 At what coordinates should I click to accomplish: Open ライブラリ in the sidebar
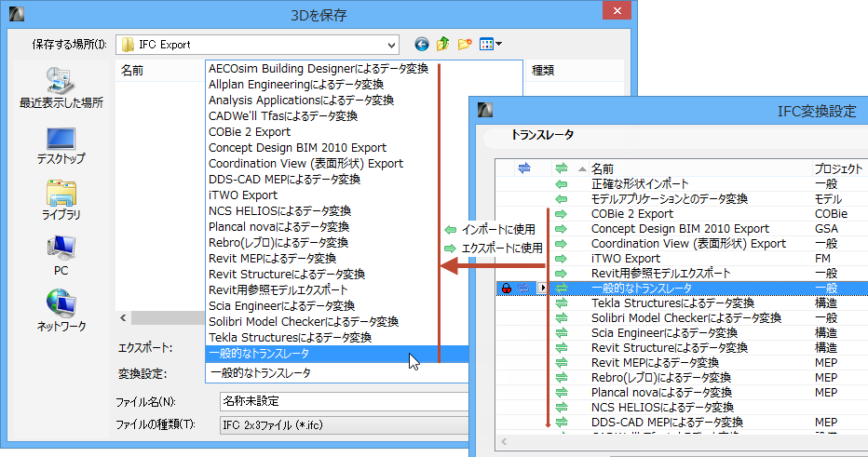pos(61,200)
